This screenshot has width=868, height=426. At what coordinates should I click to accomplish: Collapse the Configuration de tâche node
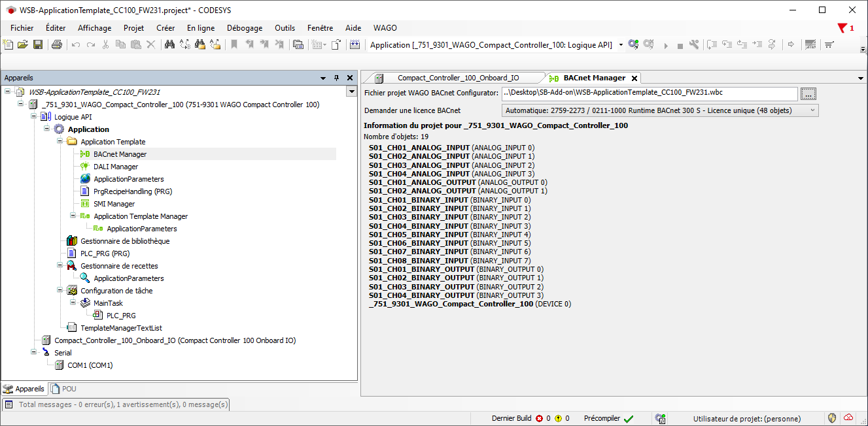point(60,291)
